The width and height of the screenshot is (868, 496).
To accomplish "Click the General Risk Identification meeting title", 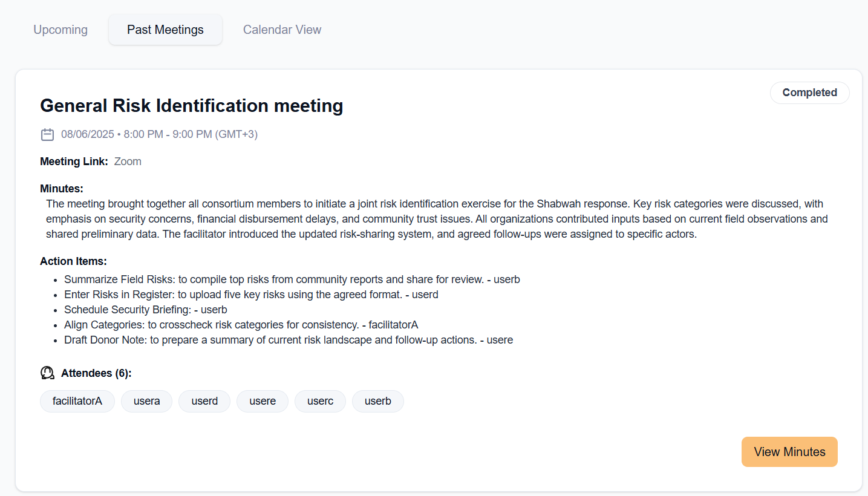I will click(191, 106).
